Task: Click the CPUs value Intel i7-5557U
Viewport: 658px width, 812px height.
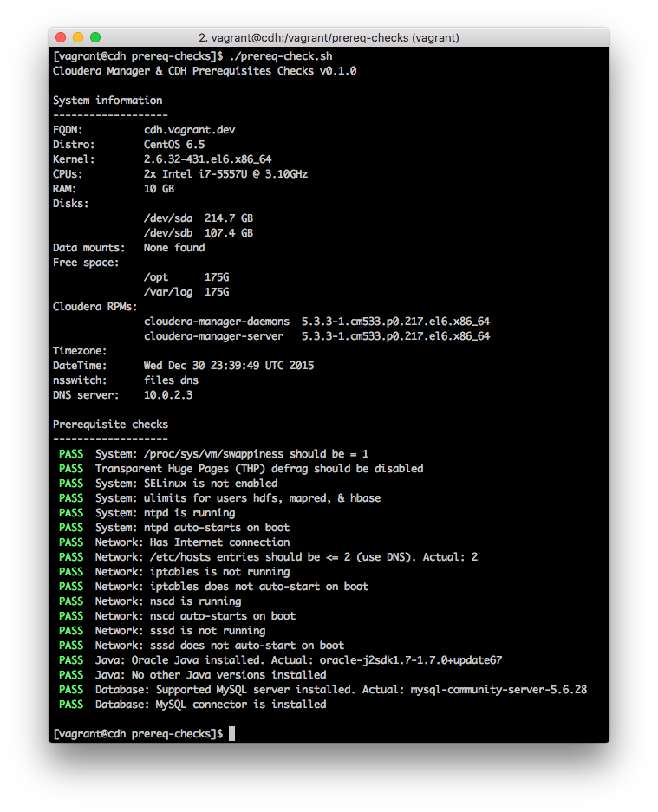Action: (x=225, y=174)
